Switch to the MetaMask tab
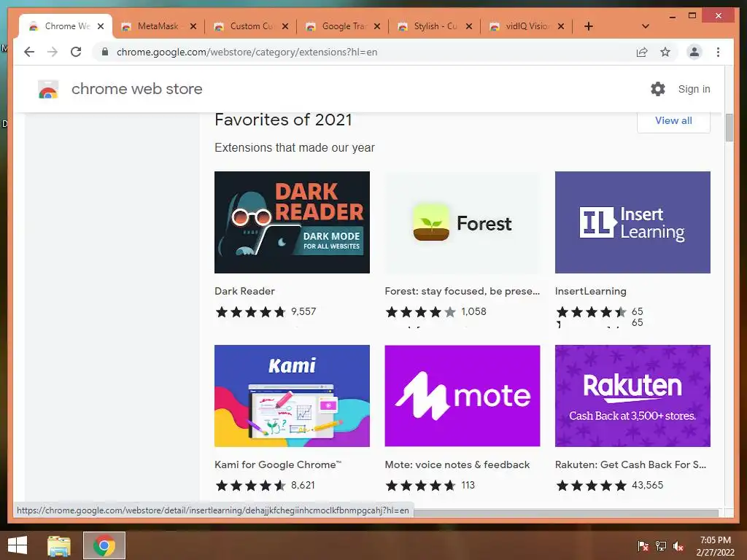Viewport: 747px width, 560px height. click(x=158, y=26)
